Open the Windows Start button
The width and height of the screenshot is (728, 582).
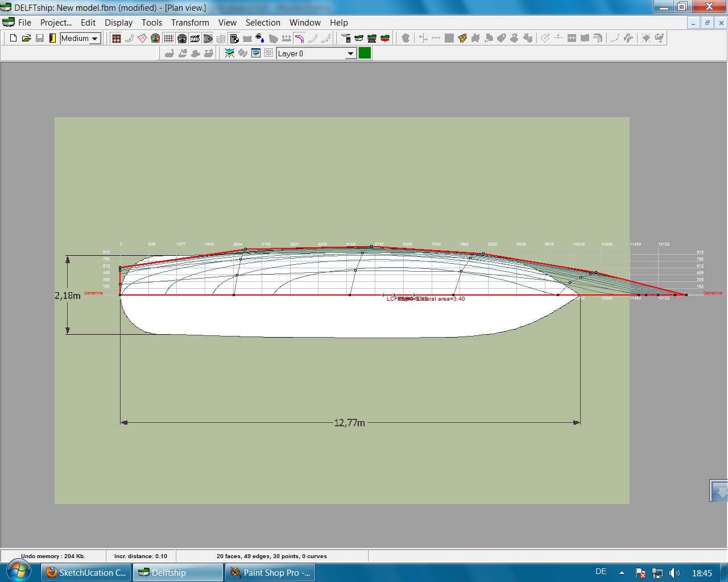[x=18, y=571]
